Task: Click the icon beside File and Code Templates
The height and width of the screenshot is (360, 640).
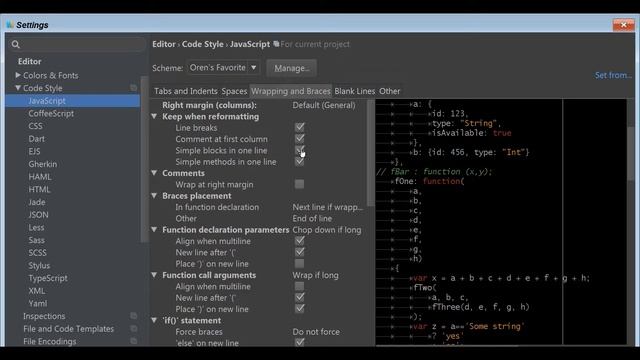Action: coord(133,329)
